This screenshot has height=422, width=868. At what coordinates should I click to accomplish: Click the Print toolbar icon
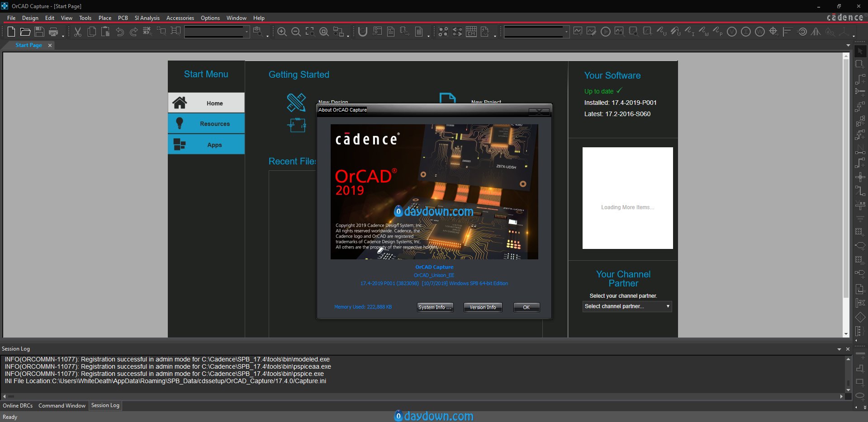[x=53, y=32]
